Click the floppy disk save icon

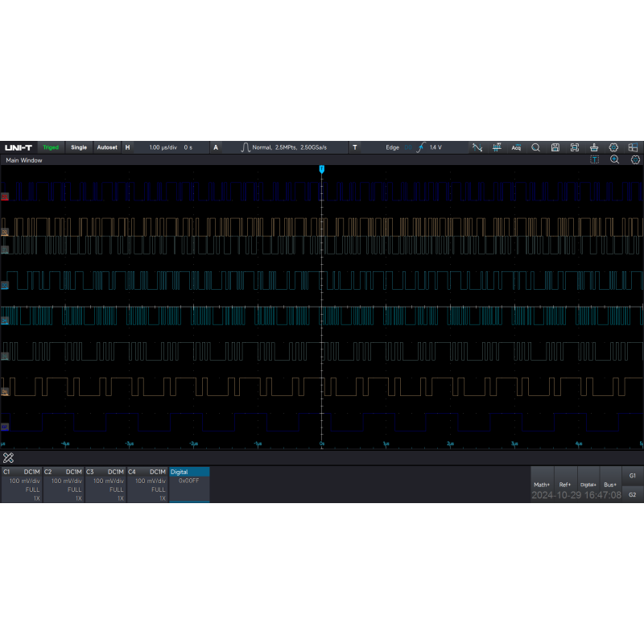[x=555, y=147]
